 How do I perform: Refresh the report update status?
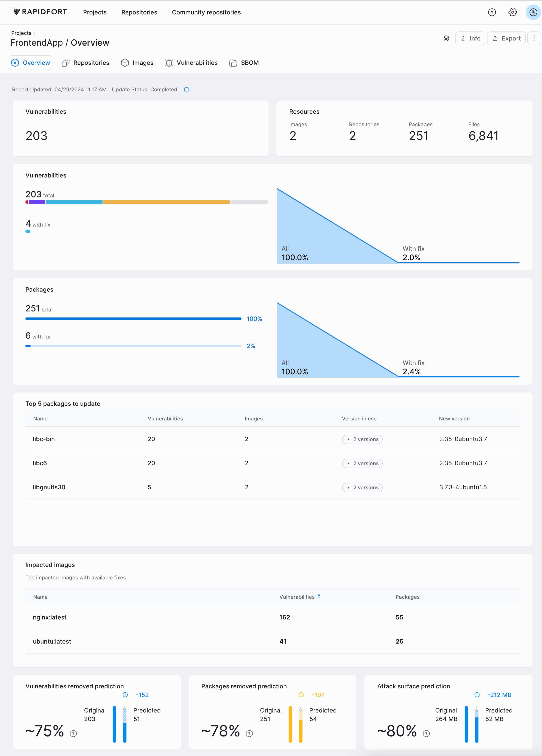187,90
